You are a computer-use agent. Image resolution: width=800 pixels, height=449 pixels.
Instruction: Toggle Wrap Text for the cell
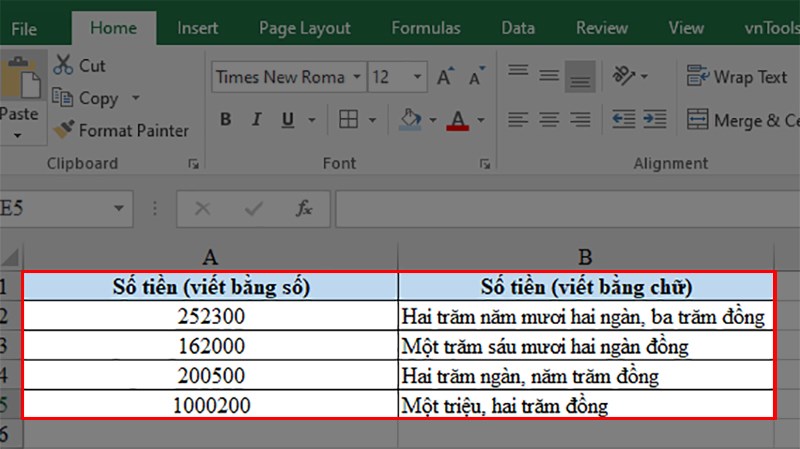click(x=738, y=77)
